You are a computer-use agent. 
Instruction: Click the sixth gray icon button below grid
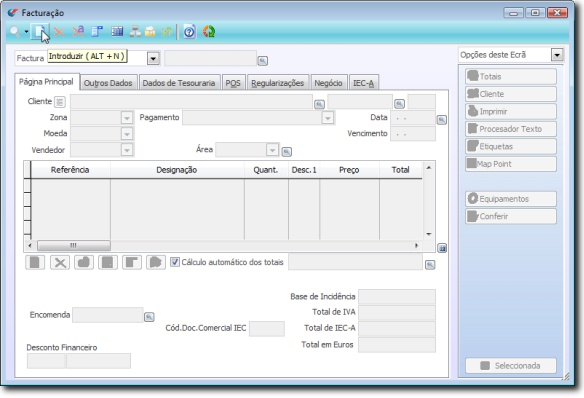click(156, 262)
